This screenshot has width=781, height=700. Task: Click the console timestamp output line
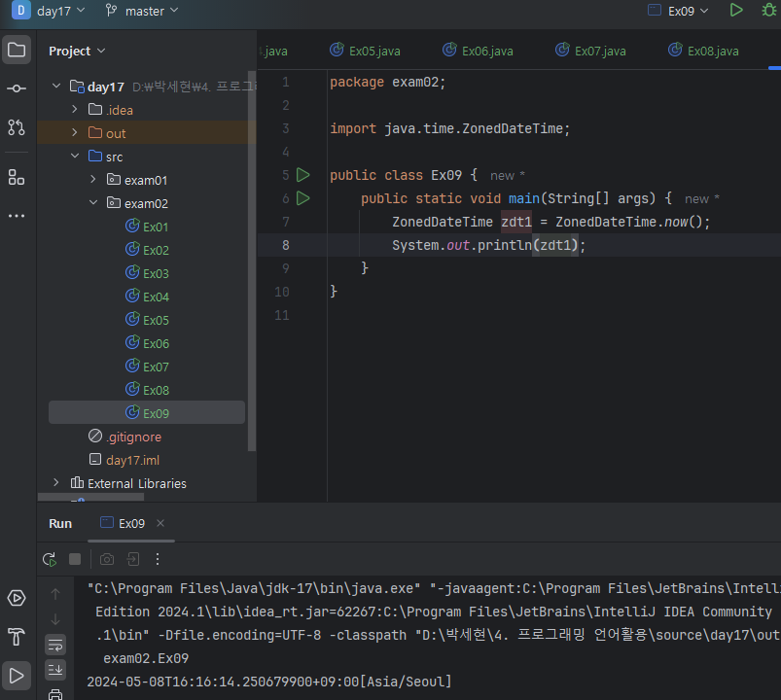269,682
